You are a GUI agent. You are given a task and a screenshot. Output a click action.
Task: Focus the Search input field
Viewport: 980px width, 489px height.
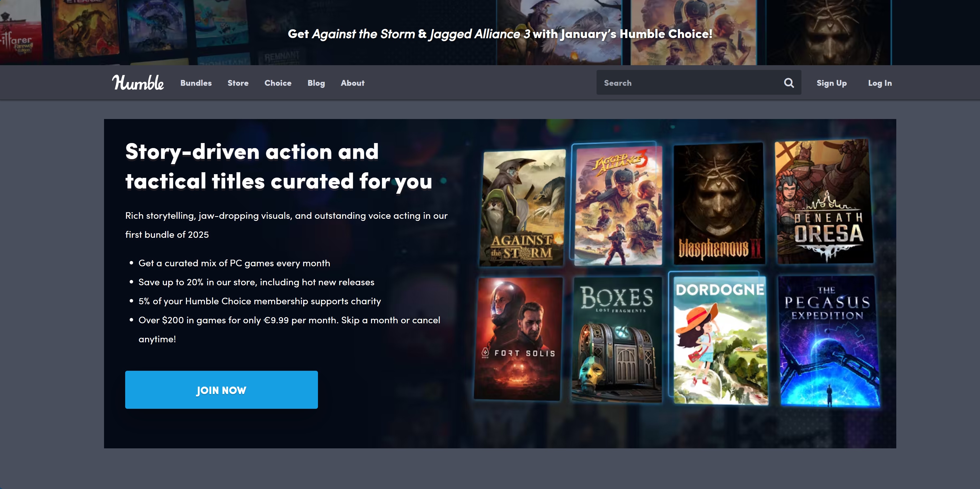[x=688, y=83]
